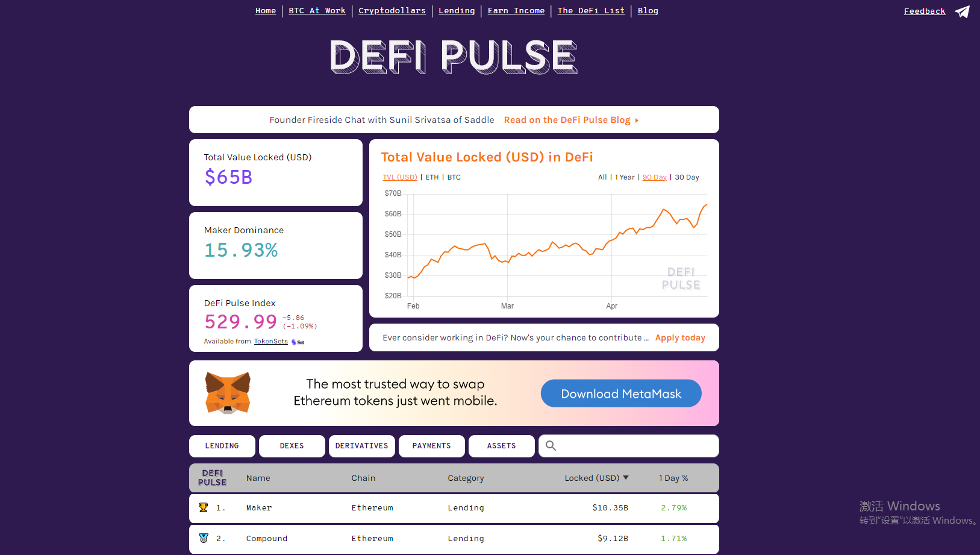Click the arrow after Read on the DeFi Pulse Blog

(x=637, y=121)
